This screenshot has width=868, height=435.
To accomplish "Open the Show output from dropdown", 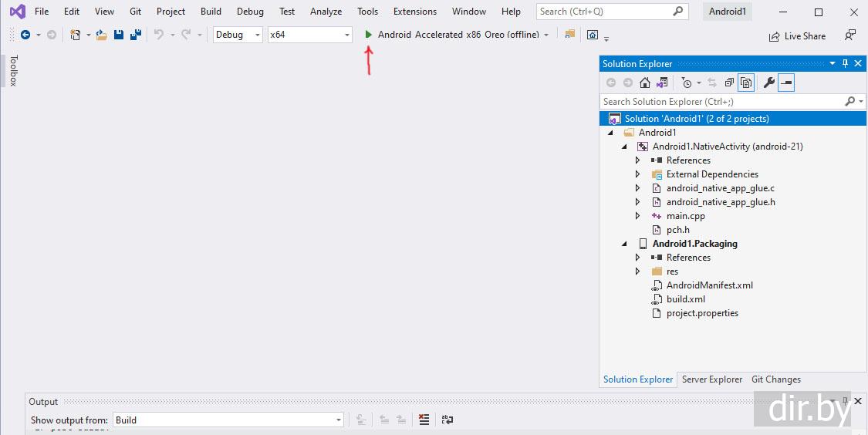I will (228, 420).
